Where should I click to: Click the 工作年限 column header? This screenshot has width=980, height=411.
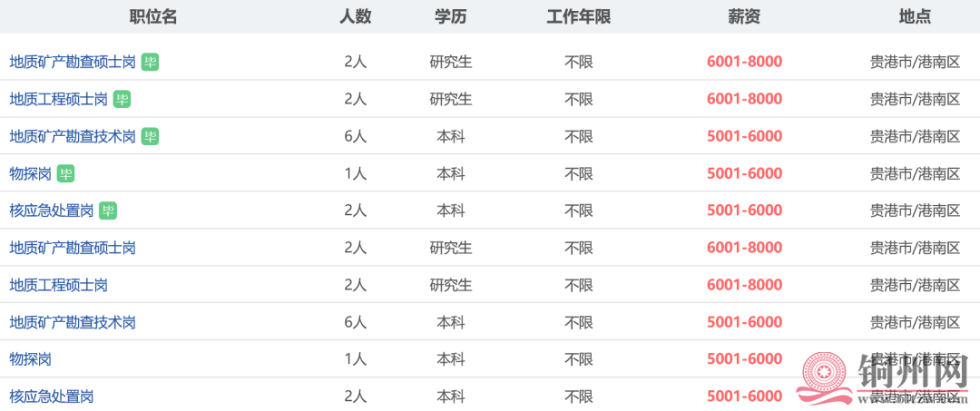[x=578, y=17]
